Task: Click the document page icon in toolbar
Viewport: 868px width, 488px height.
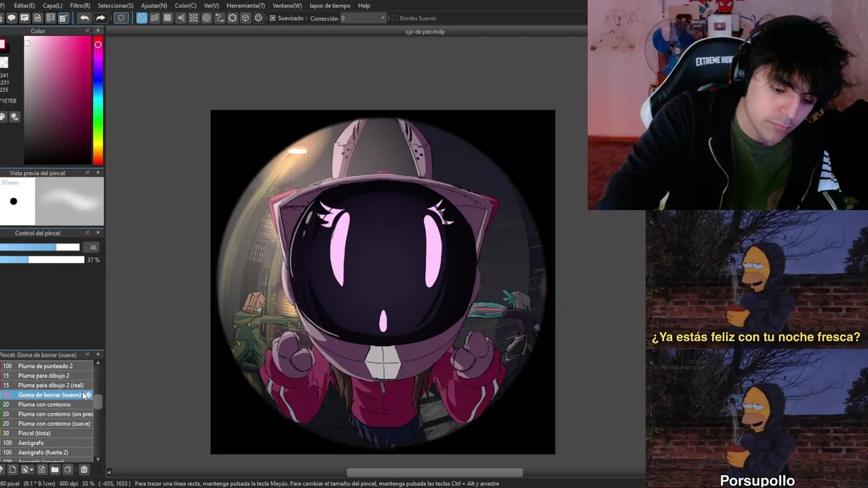Action: 37,18
